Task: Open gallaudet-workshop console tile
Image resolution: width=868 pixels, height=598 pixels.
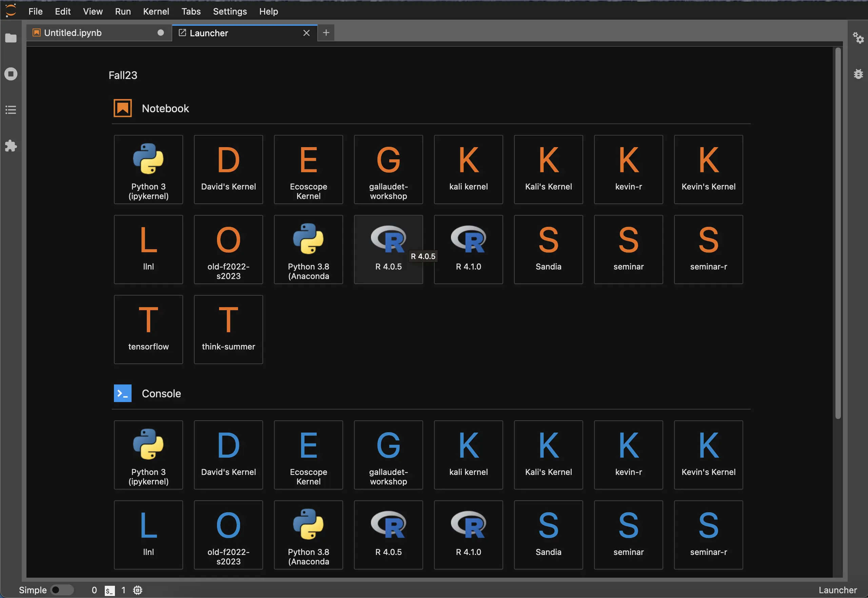Action: coord(388,455)
